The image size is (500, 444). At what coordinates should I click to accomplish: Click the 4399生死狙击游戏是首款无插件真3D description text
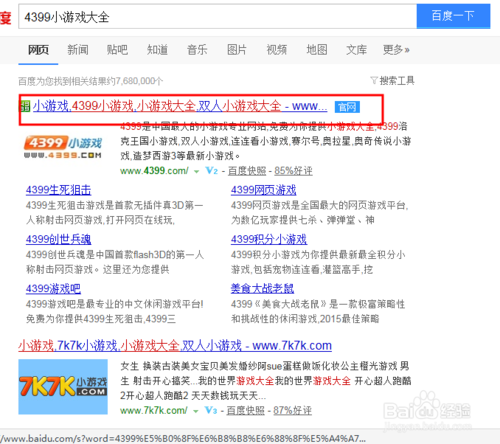tap(114, 213)
